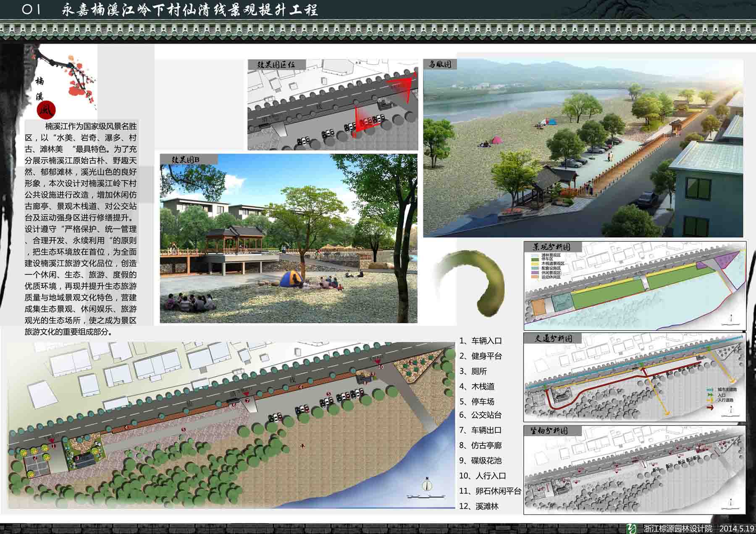Click the poster title 永嘉楠溪江岭下村仙清线景观提升工程
The image size is (756, 534).
pos(189,10)
